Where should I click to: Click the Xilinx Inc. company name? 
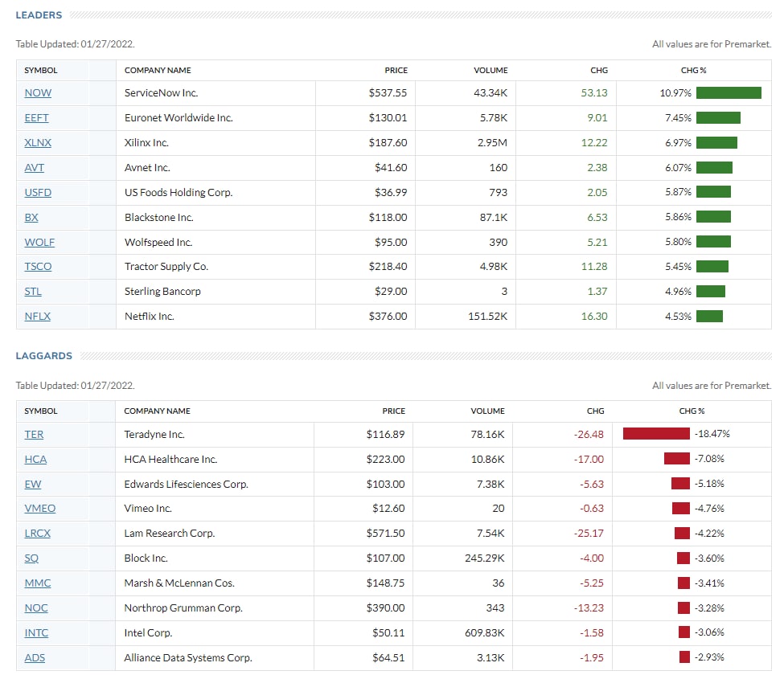point(146,143)
